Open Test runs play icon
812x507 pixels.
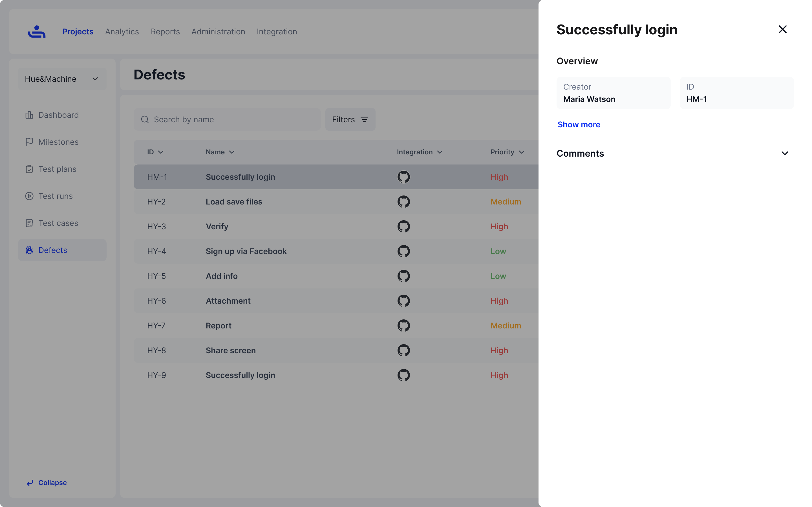coord(29,196)
